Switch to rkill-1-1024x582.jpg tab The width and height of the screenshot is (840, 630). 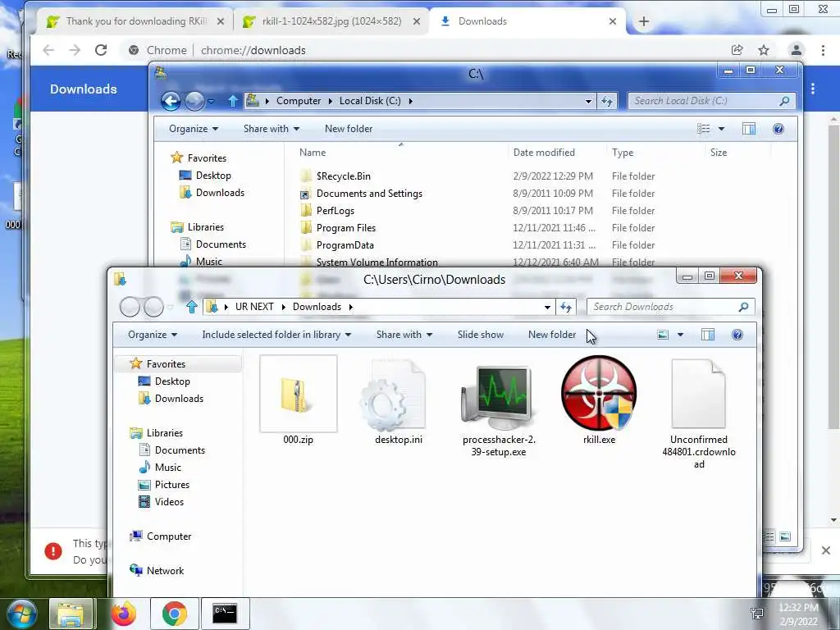point(331,21)
